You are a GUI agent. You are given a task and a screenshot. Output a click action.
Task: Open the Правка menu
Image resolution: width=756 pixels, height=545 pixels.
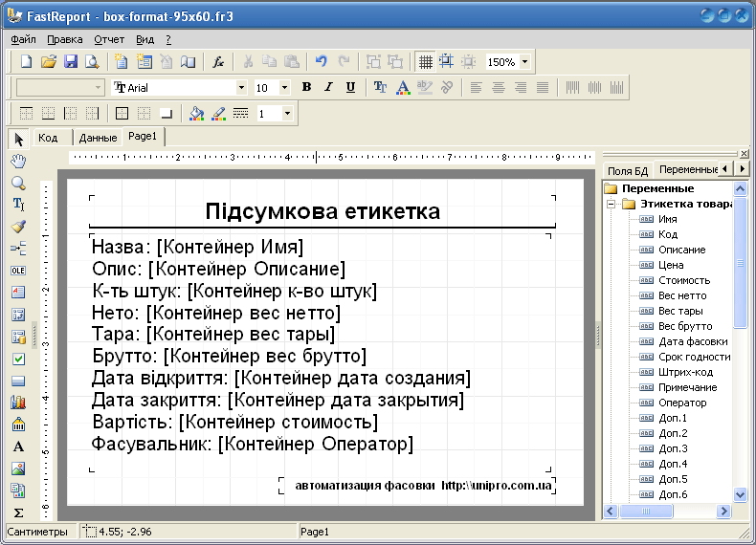click(65, 39)
